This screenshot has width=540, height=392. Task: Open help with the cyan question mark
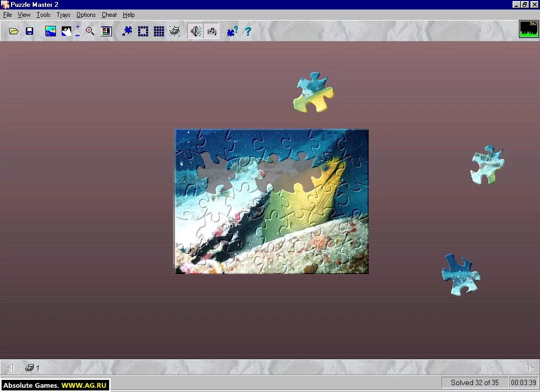248,31
